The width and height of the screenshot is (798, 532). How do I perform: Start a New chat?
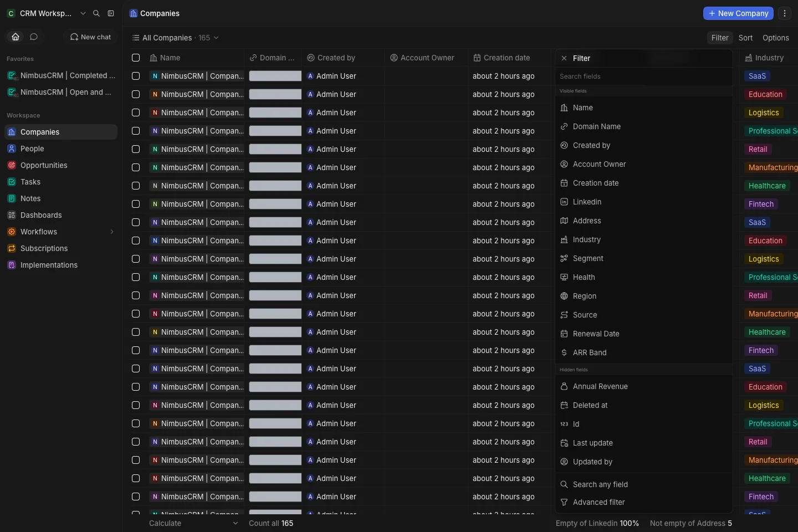click(x=90, y=37)
